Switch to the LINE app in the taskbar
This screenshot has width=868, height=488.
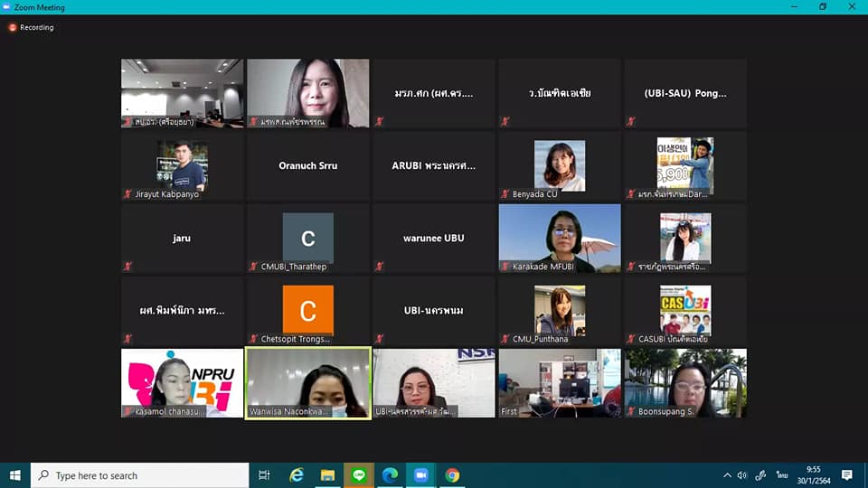359,475
